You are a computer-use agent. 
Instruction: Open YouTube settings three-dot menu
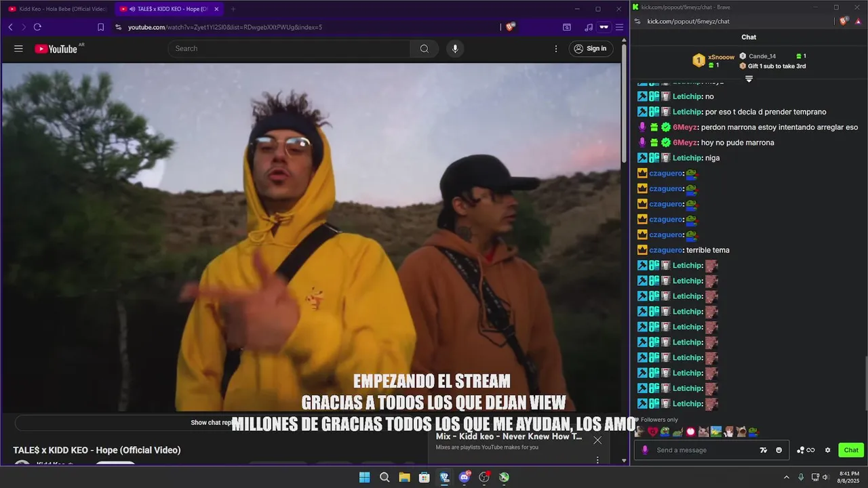click(556, 49)
